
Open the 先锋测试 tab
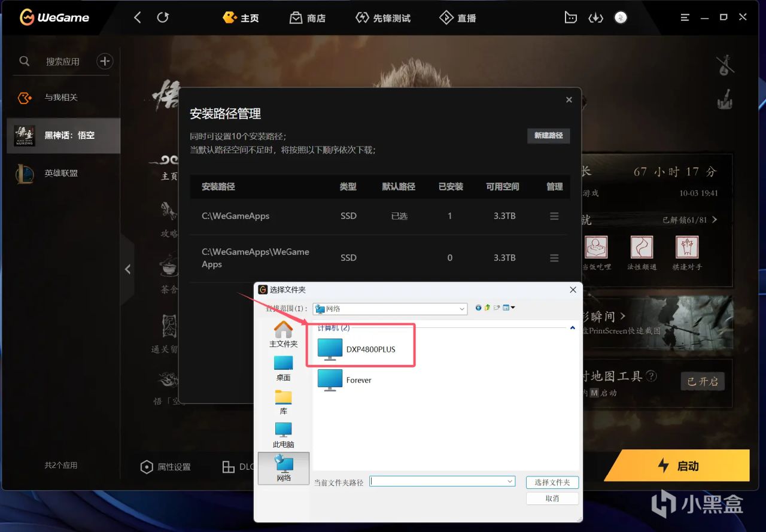coord(383,18)
